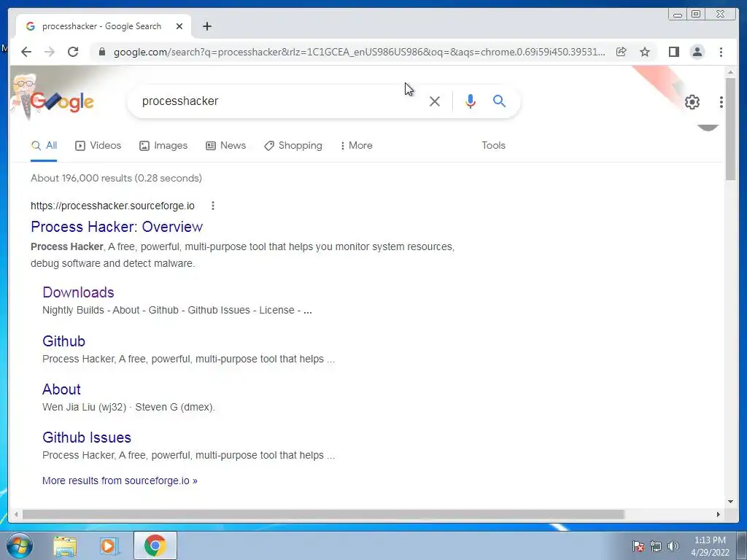Image resolution: width=747 pixels, height=560 pixels.
Task: Click horizontal scrollbar right arrow
Action: point(719,514)
